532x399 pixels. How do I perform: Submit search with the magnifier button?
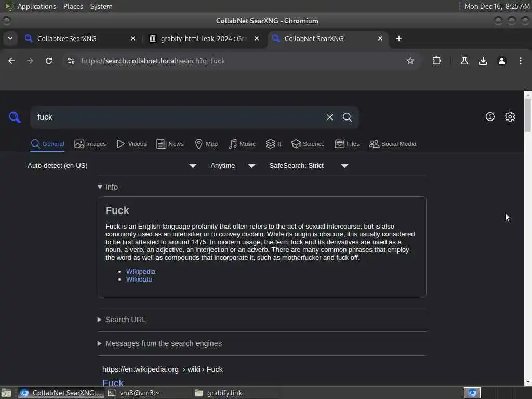click(347, 117)
